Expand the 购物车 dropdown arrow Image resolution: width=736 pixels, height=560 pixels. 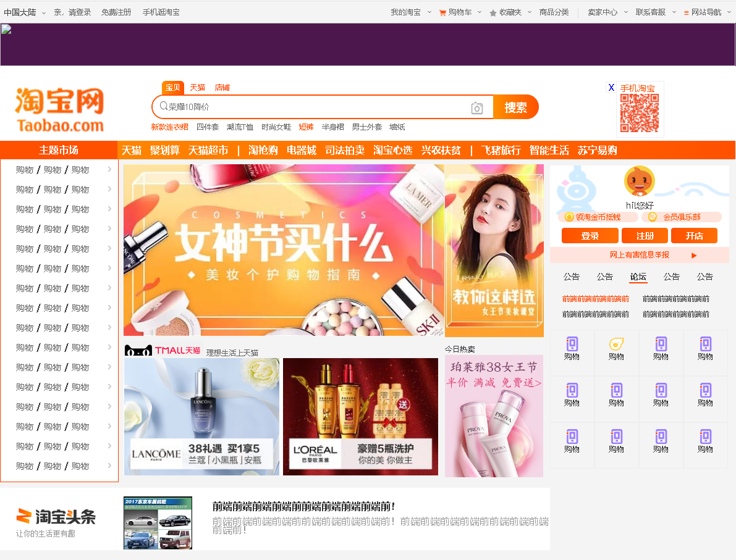(x=480, y=12)
